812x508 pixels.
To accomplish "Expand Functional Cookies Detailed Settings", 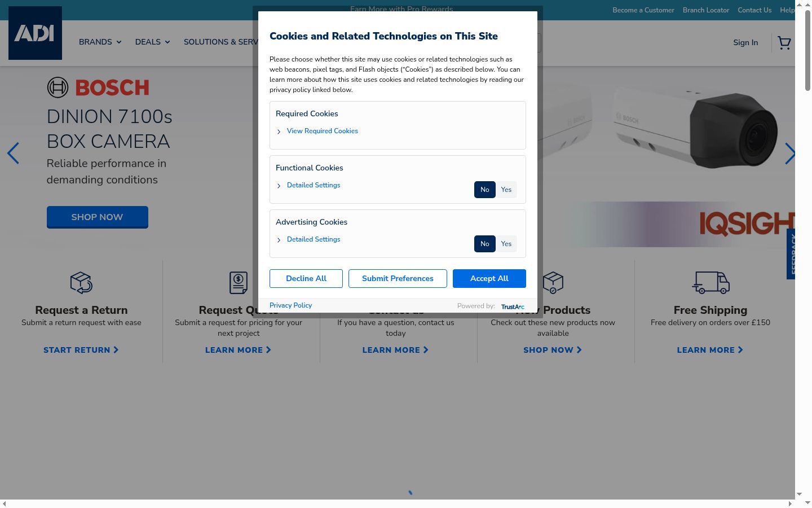I will [314, 185].
